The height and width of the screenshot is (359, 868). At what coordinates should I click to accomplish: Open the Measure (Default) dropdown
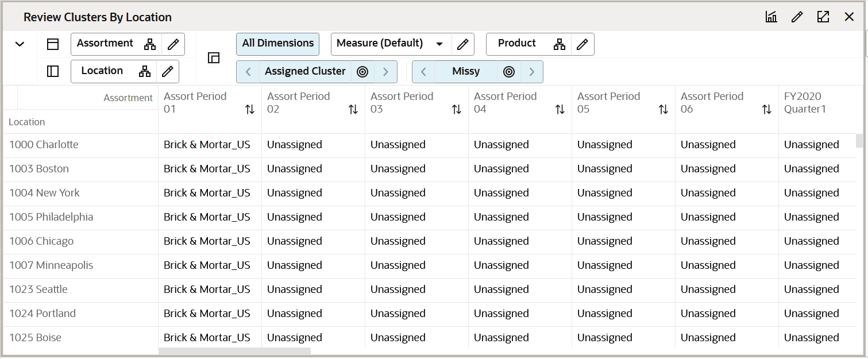pyautogui.click(x=440, y=44)
